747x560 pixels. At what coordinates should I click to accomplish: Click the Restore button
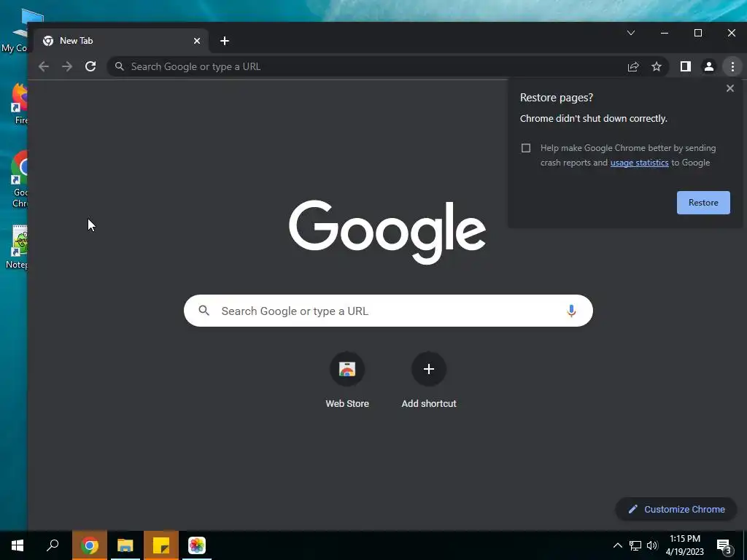point(703,203)
